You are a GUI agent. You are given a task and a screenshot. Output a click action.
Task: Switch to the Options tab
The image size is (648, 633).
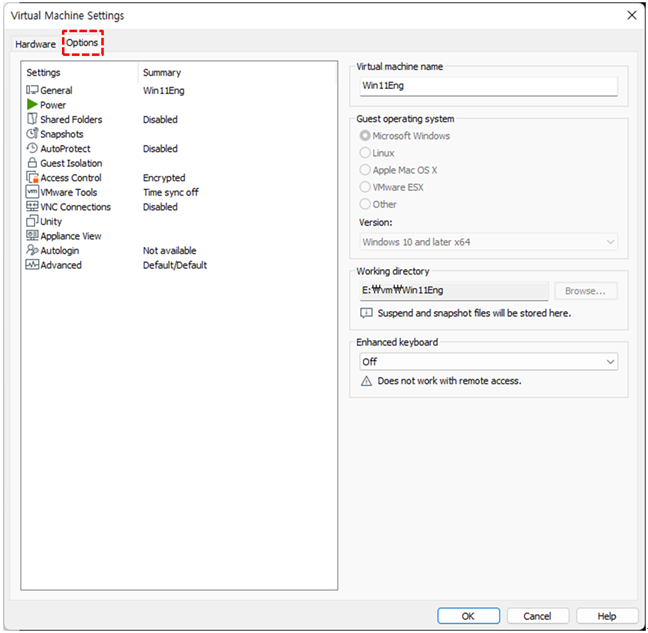[x=82, y=43]
